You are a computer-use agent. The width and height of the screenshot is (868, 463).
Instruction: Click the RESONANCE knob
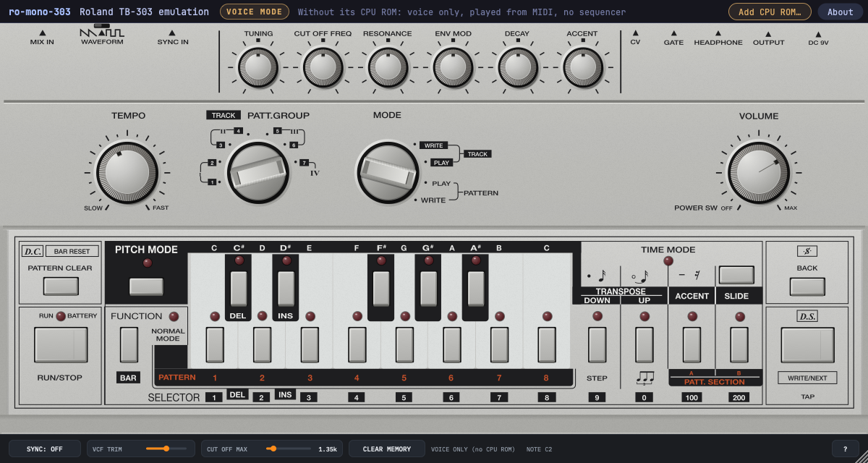pos(388,67)
